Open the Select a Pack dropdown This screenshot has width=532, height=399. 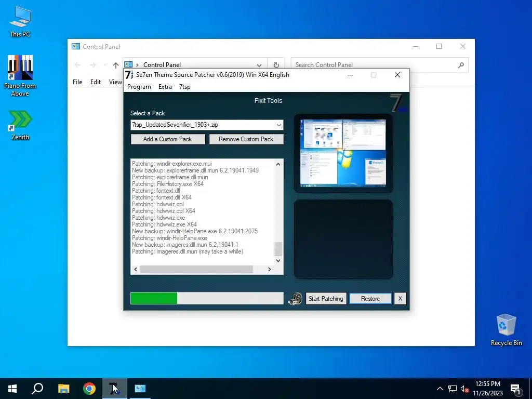(x=279, y=125)
